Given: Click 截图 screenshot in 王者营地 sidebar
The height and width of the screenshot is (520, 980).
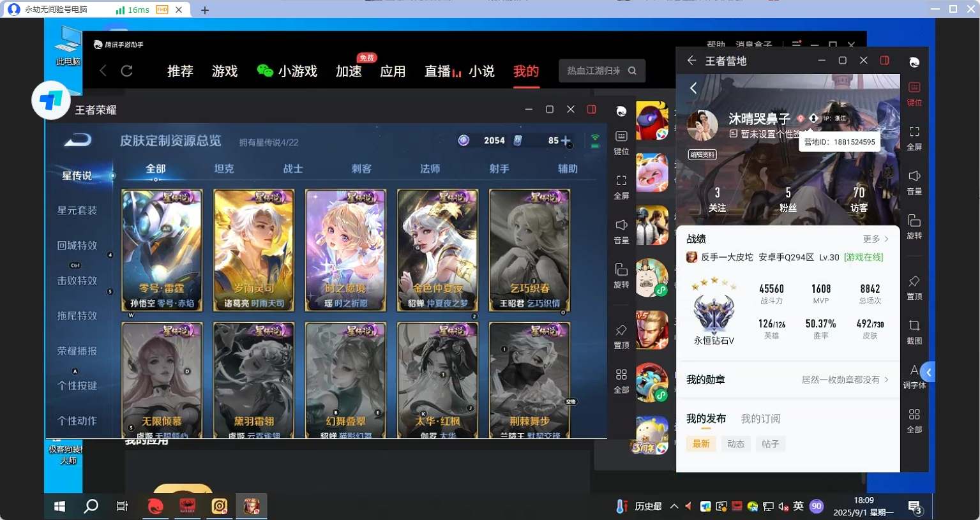Looking at the screenshot, I should point(914,332).
